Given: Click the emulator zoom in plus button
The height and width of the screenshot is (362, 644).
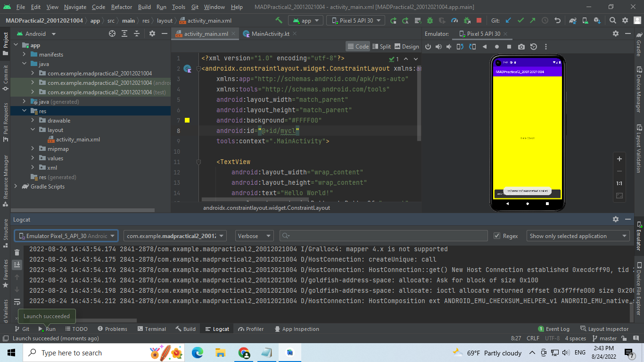Looking at the screenshot, I should (619, 159).
